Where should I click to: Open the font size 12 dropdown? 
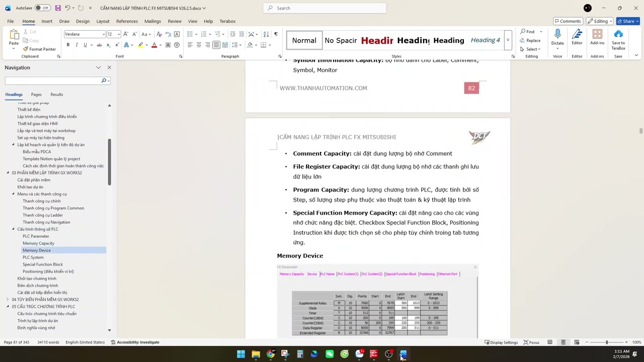(x=119, y=34)
